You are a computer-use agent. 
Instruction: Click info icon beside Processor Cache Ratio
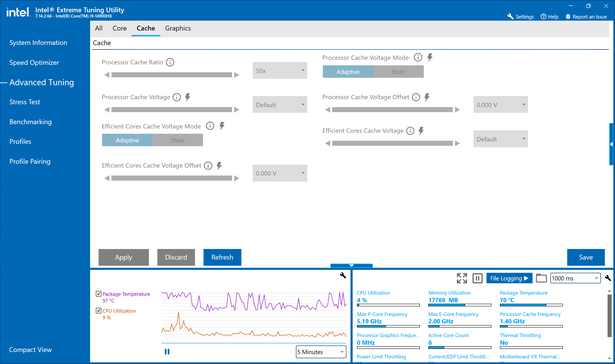[x=170, y=62]
